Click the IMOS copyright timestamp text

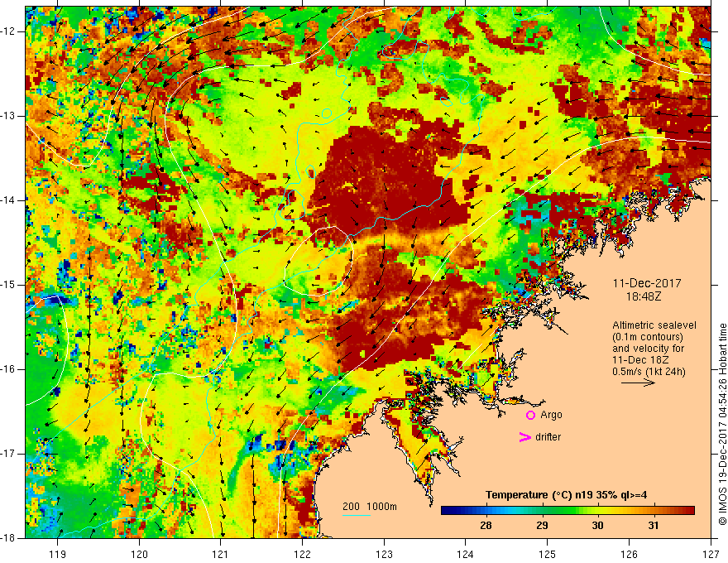pos(722,425)
